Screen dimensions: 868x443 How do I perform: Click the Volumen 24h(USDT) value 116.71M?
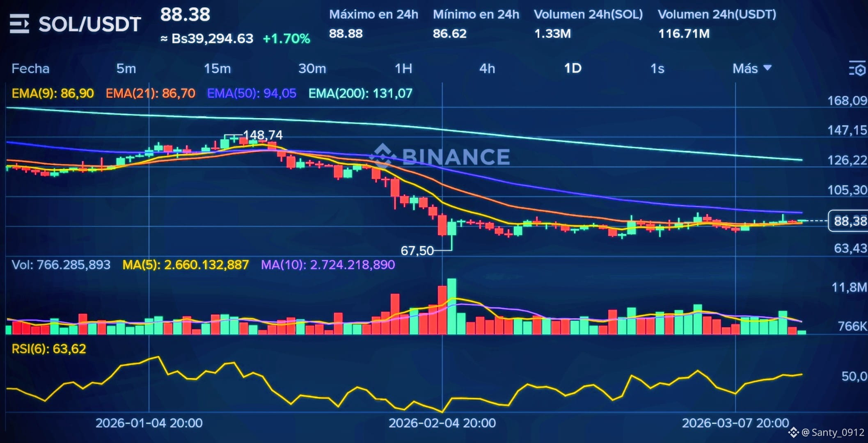(684, 34)
